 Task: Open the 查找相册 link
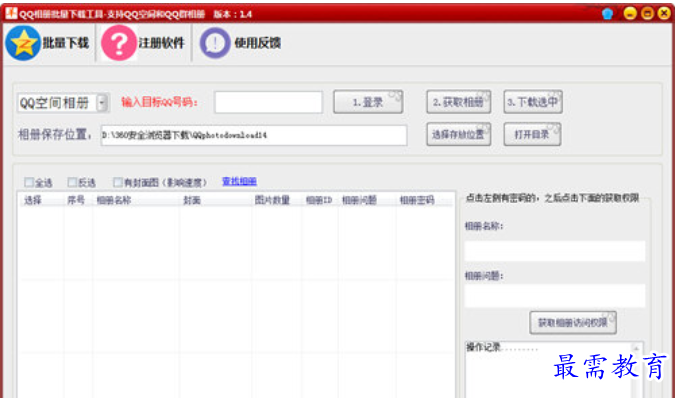coord(239,182)
